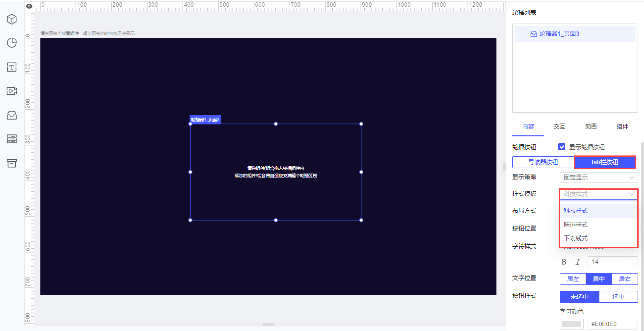The height and width of the screenshot is (331, 644).
Task: Select the text component icon
Action: point(12,67)
